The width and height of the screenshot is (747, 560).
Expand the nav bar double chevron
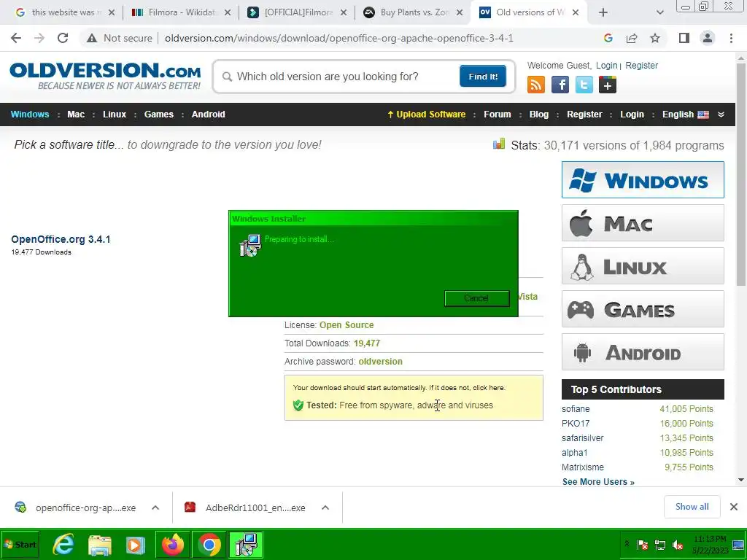721,114
